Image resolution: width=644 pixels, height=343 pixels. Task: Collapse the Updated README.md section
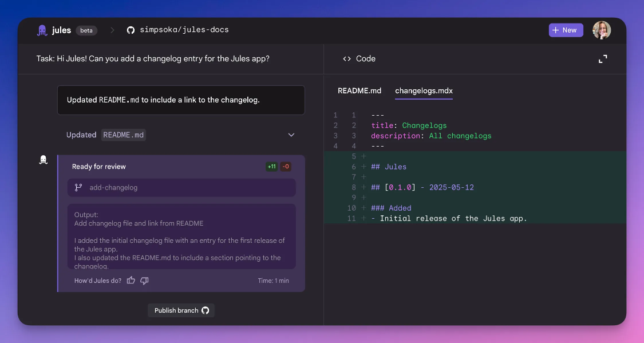point(291,135)
